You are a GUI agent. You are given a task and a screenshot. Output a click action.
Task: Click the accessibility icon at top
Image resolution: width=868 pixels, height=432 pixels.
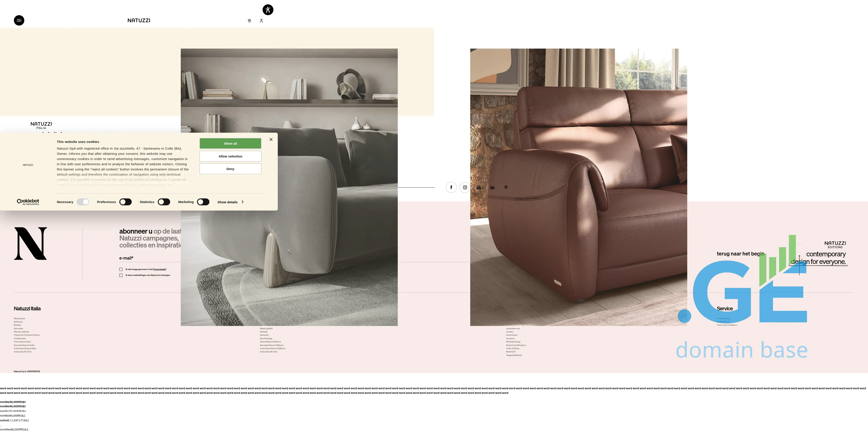click(x=268, y=10)
